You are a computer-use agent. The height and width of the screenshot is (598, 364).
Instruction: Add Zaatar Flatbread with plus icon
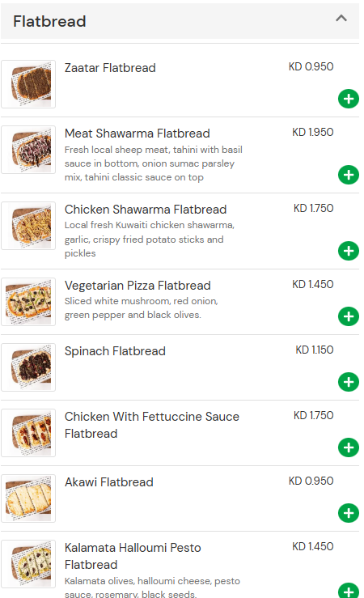tap(349, 99)
